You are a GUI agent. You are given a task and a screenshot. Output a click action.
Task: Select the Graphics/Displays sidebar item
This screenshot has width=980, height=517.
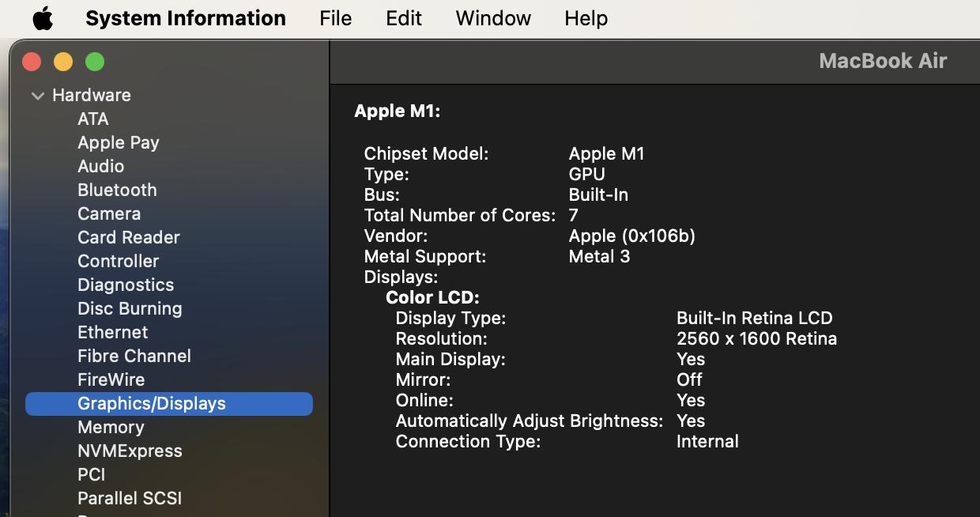point(169,403)
